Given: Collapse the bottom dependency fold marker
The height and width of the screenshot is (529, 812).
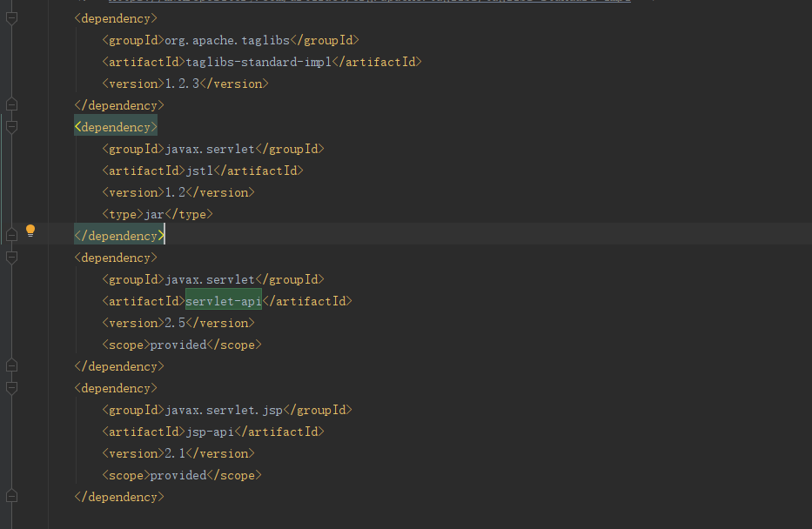Looking at the screenshot, I should [11, 494].
